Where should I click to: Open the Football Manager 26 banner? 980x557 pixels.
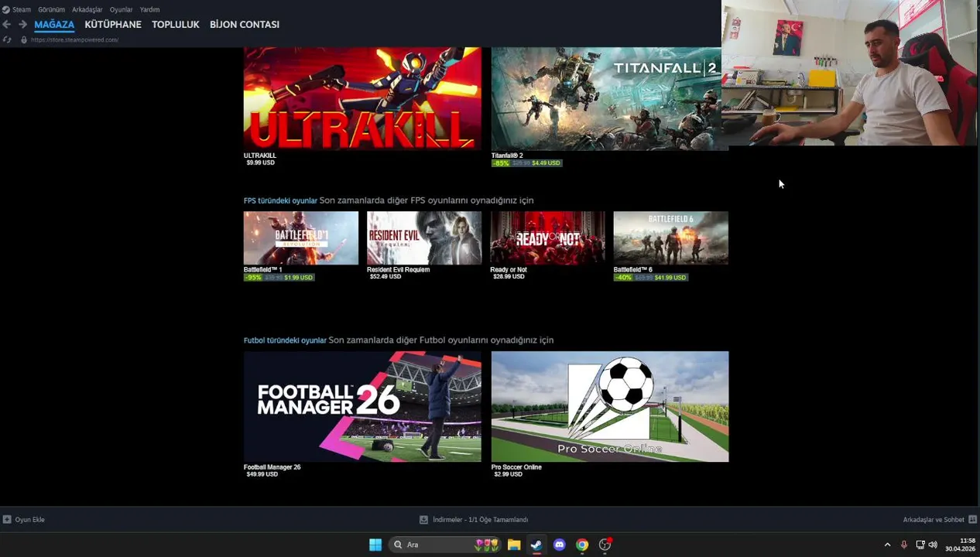(x=362, y=407)
